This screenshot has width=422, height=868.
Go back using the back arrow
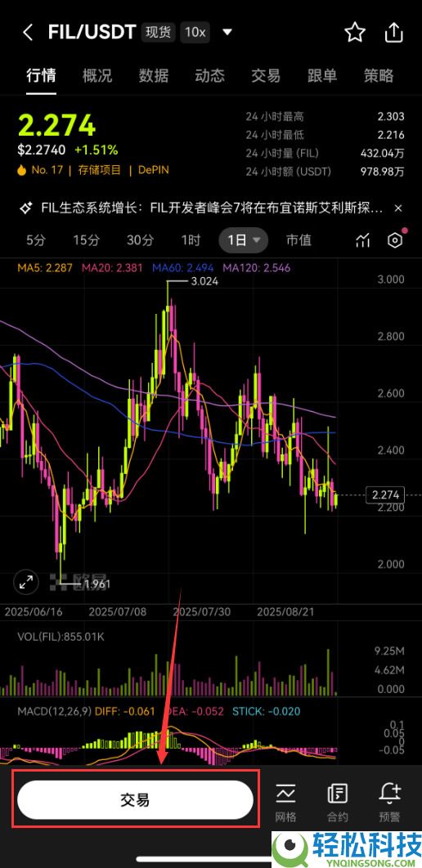[28, 33]
